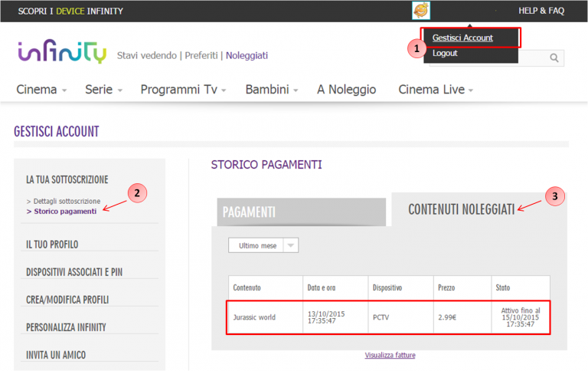Click the 2.99€ price cell
Viewport: 588px width, 371px height.
(x=462, y=317)
